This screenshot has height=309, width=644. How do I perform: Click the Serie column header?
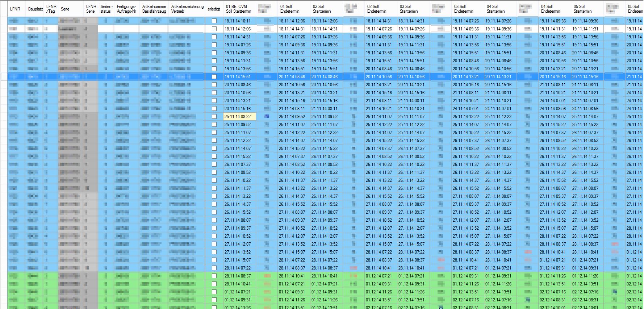coord(65,9)
